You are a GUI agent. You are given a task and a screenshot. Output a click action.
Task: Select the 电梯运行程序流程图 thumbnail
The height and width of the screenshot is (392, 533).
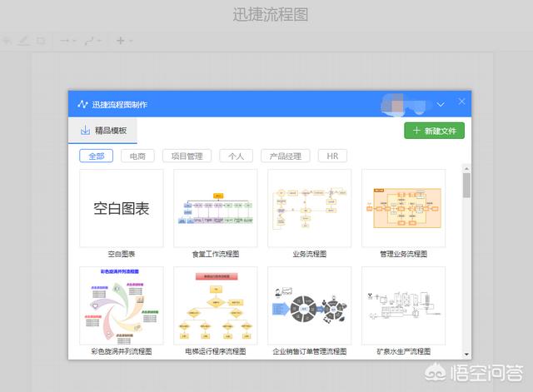[x=216, y=305]
